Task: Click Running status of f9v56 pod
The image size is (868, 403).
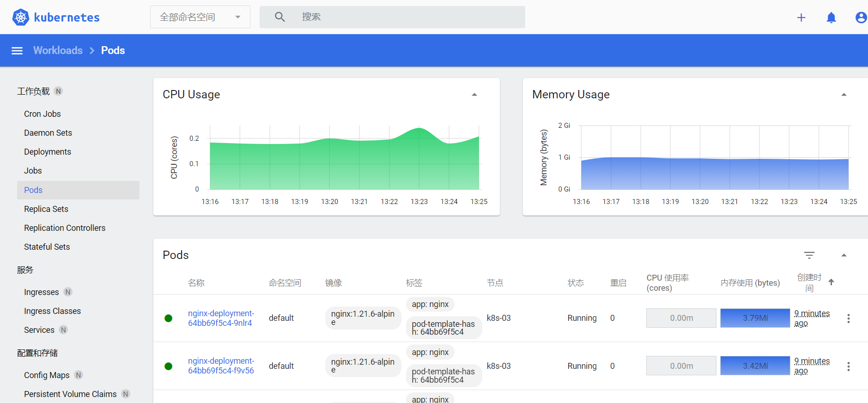Action: coord(582,366)
